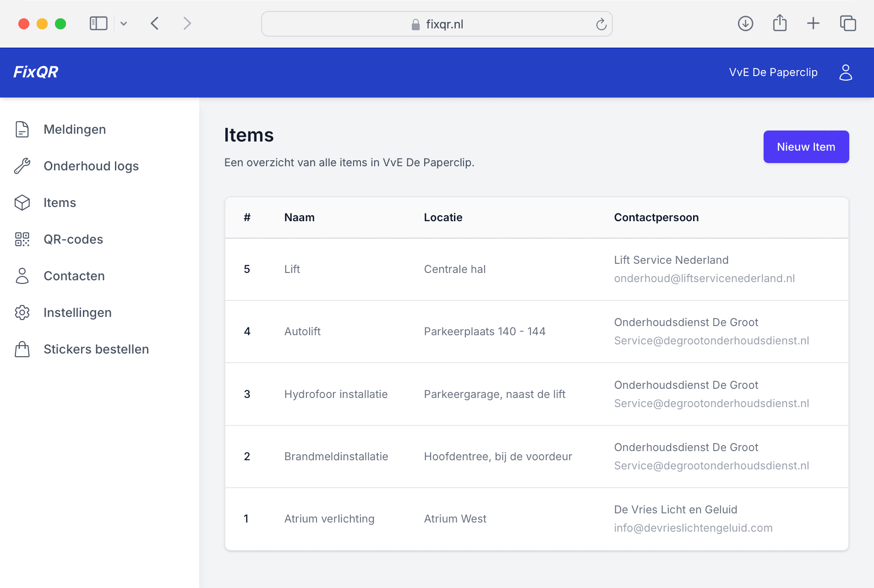Expand the sidebar options chevron
The height and width of the screenshot is (588, 874).
124,23
